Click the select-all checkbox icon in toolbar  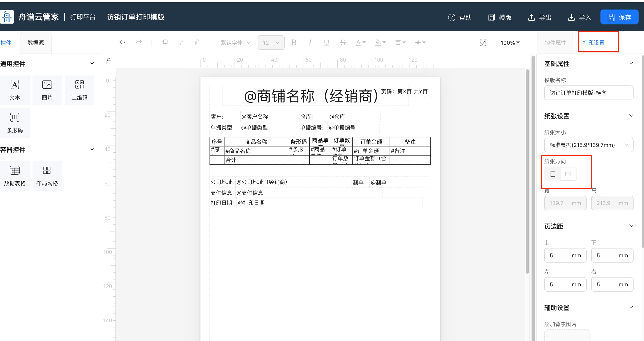483,42
